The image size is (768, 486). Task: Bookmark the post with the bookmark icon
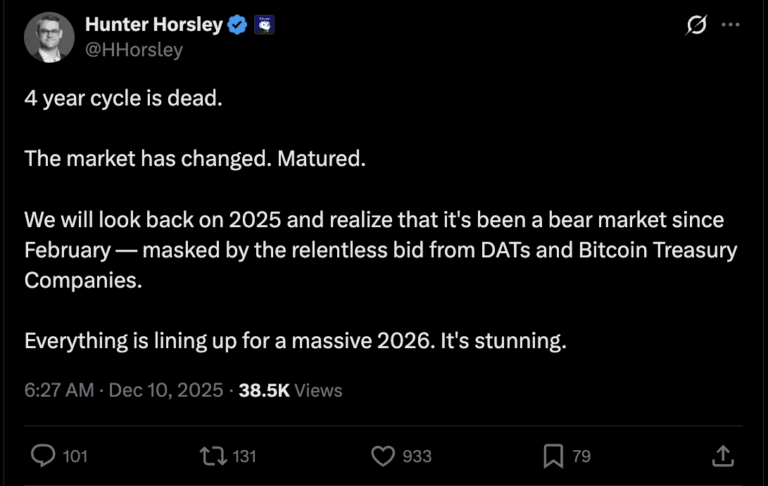coord(553,456)
